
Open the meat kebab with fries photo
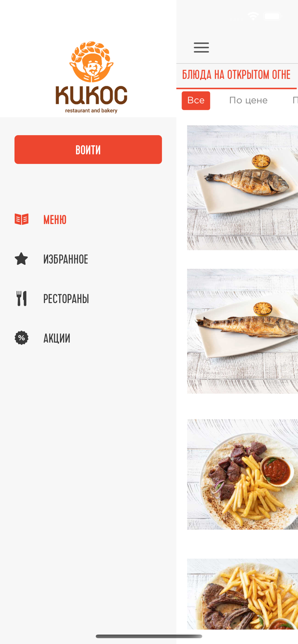[243, 474]
